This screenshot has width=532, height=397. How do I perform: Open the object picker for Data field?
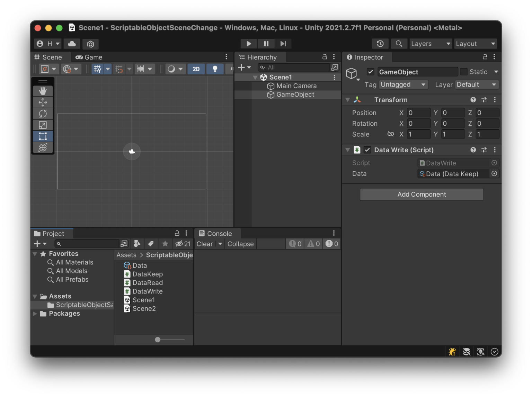pos(494,174)
